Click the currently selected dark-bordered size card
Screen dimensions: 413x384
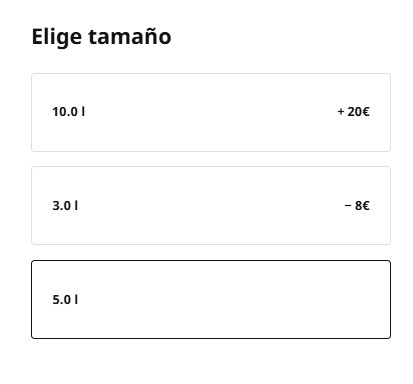(211, 299)
